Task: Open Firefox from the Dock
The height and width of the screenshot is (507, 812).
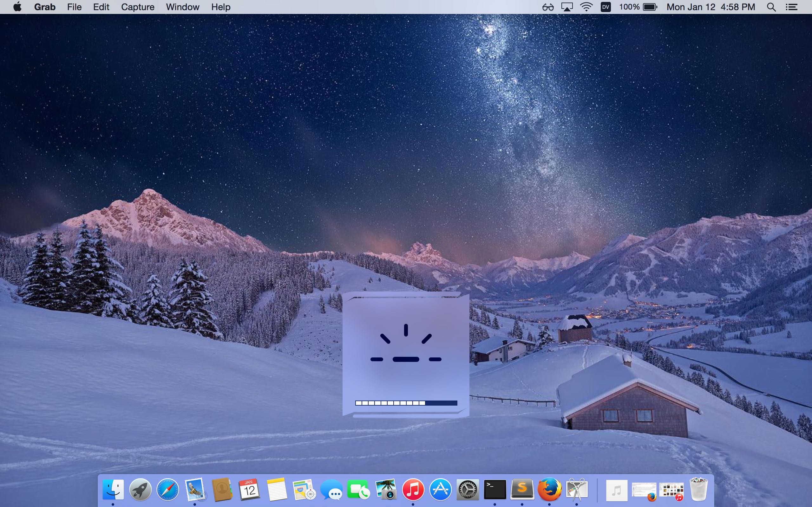Action: [549, 490]
